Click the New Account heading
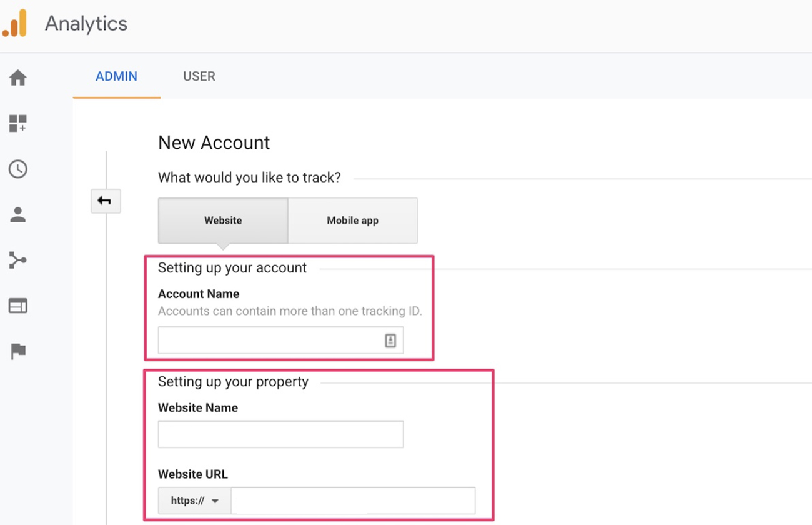The image size is (812, 525). 214,142
